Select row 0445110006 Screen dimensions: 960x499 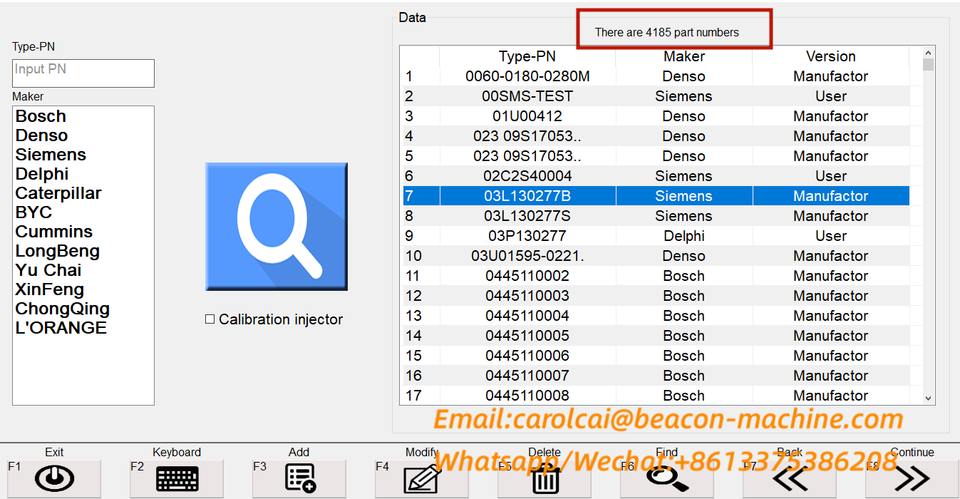coord(656,356)
